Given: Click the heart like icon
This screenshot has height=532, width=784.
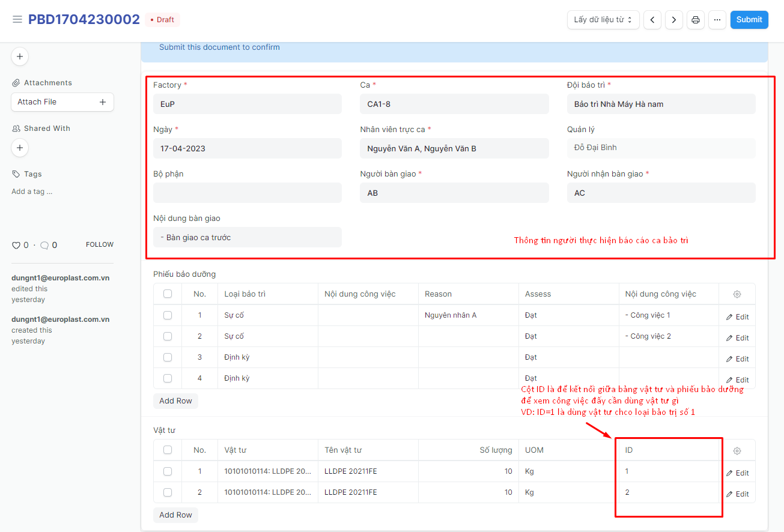Looking at the screenshot, I should point(16,245).
